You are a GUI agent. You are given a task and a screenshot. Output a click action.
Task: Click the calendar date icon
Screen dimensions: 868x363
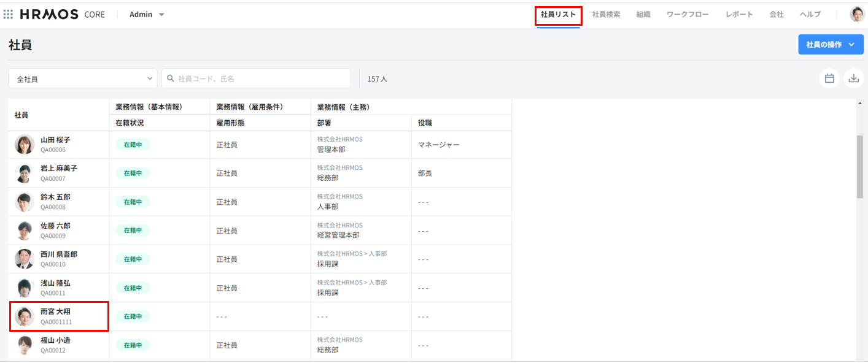point(829,78)
